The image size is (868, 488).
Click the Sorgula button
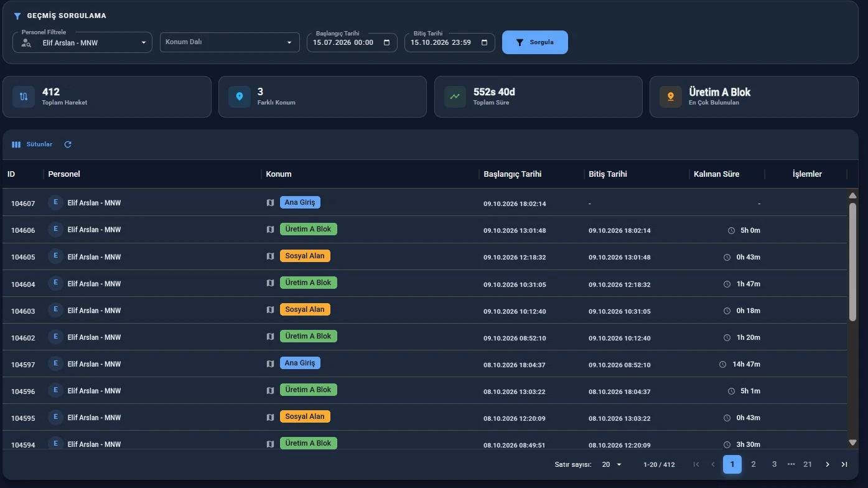pos(535,42)
